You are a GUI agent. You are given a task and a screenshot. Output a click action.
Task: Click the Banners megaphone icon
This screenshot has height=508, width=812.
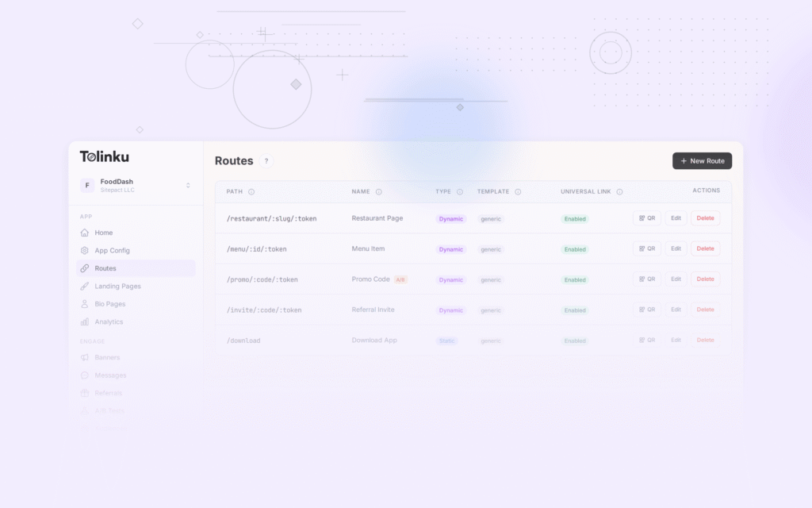click(x=84, y=357)
